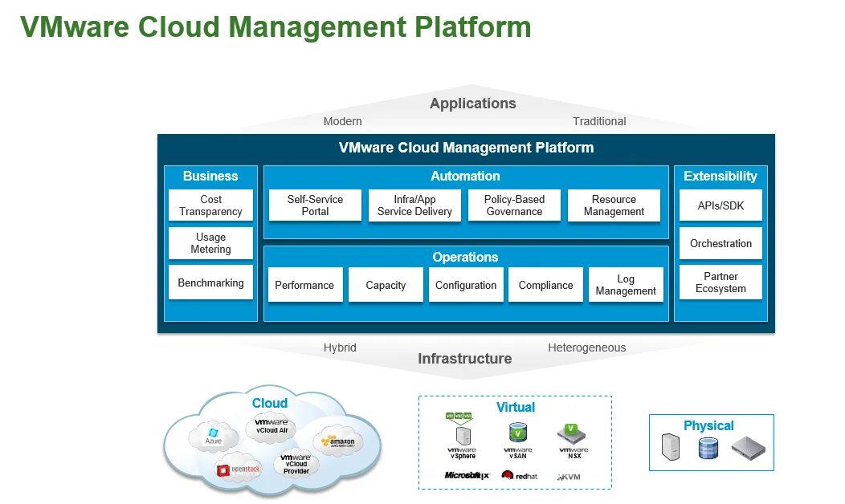
Task: Click the Amazon web services cloud icon
Action: click(338, 441)
